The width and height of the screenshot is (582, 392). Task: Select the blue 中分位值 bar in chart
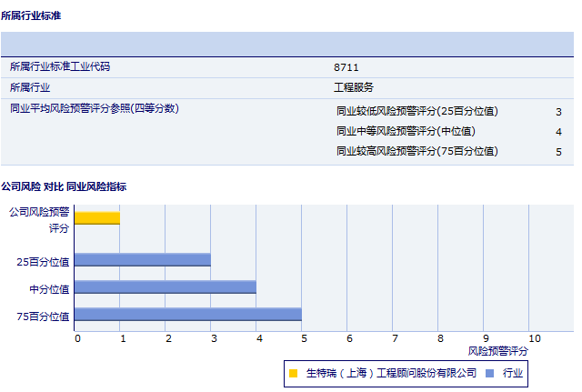[165, 287]
